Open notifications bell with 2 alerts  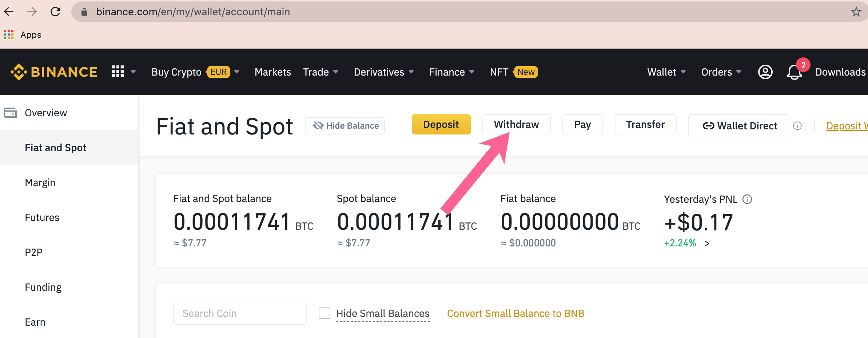pos(795,72)
